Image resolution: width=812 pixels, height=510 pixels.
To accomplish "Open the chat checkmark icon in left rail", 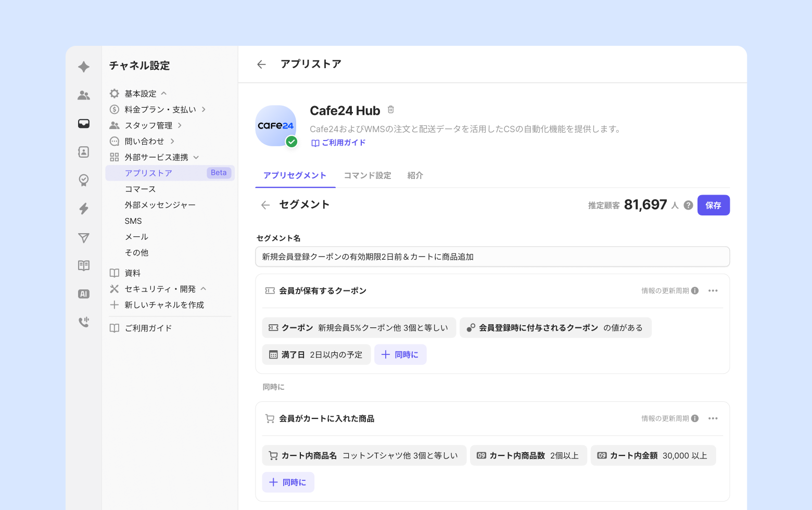I will pyautogui.click(x=84, y=180).
